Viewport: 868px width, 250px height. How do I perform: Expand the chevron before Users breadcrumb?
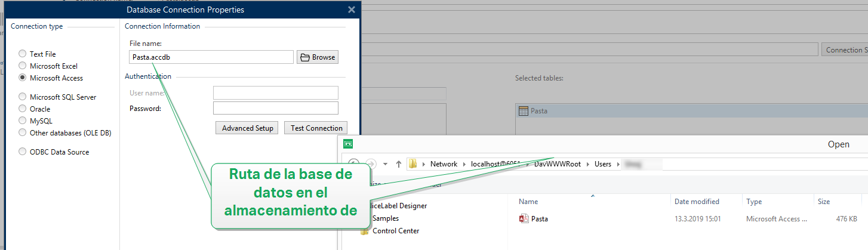tap(588, 164)
